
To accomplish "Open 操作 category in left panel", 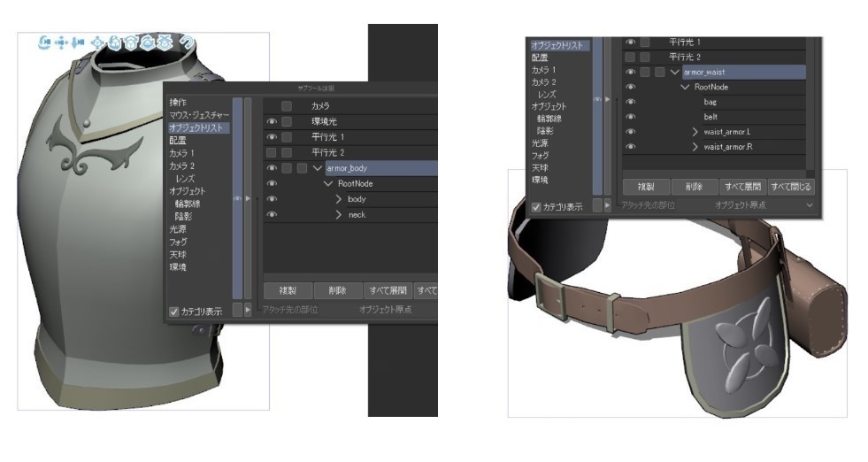I will pos(178,103).
